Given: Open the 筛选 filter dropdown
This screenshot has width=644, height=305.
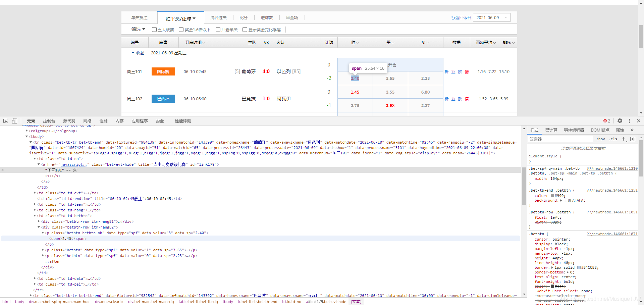Looking at the screenshot, I should tap(138, 29).
